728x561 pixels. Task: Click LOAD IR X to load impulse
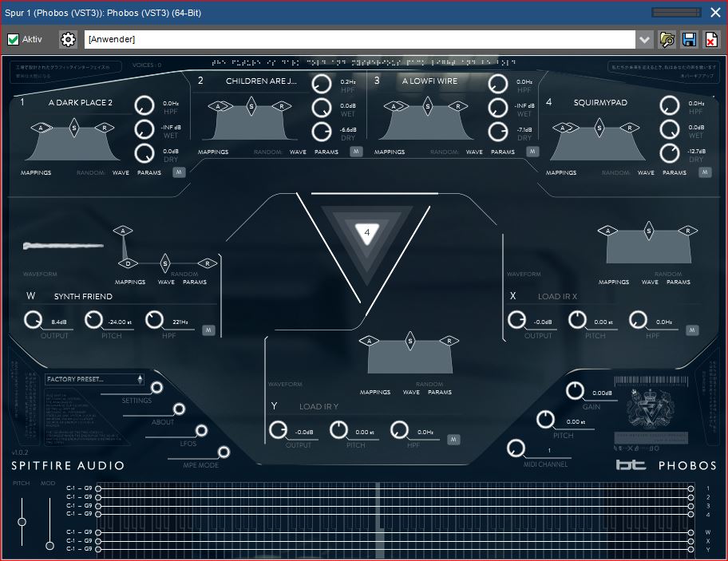pyautogui.click(x=557, y=296)
